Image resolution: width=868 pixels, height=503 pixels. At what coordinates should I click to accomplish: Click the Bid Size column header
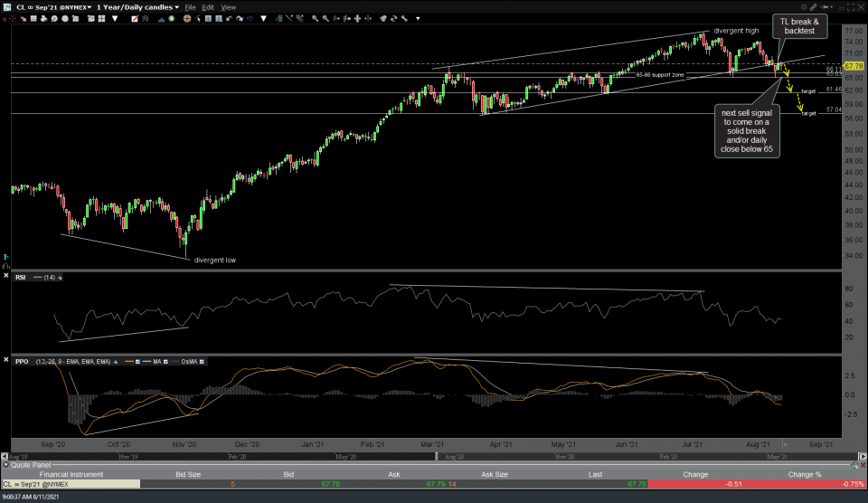(188, 475)
